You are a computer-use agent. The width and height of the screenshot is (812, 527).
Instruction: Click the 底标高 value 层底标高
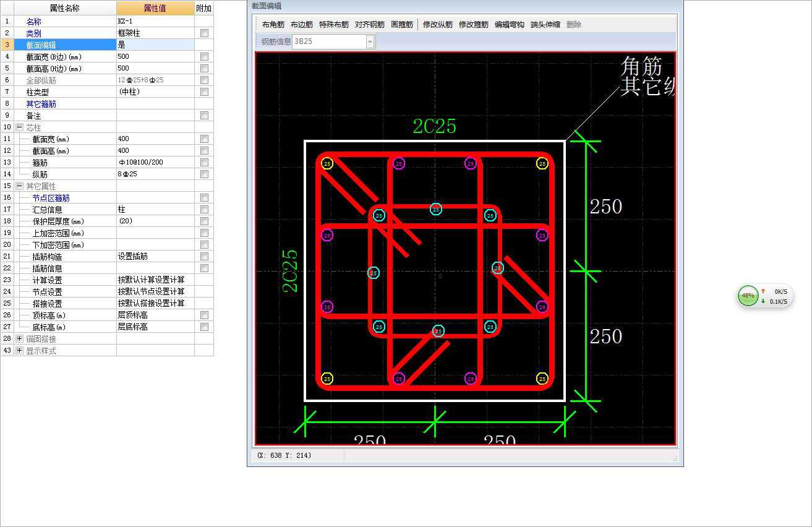coord(155,327)
